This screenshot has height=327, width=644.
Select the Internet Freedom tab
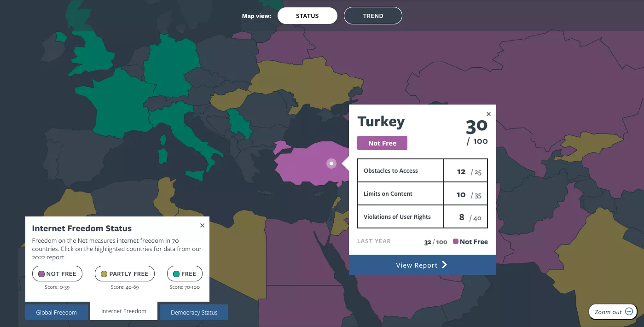click(124, 311)
